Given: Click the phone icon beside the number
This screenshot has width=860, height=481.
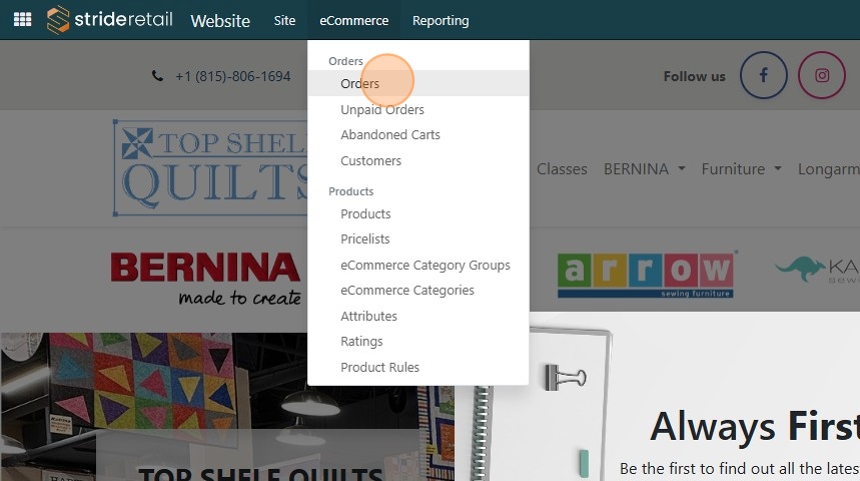Looking at the screenshot, I should [157, 76].
